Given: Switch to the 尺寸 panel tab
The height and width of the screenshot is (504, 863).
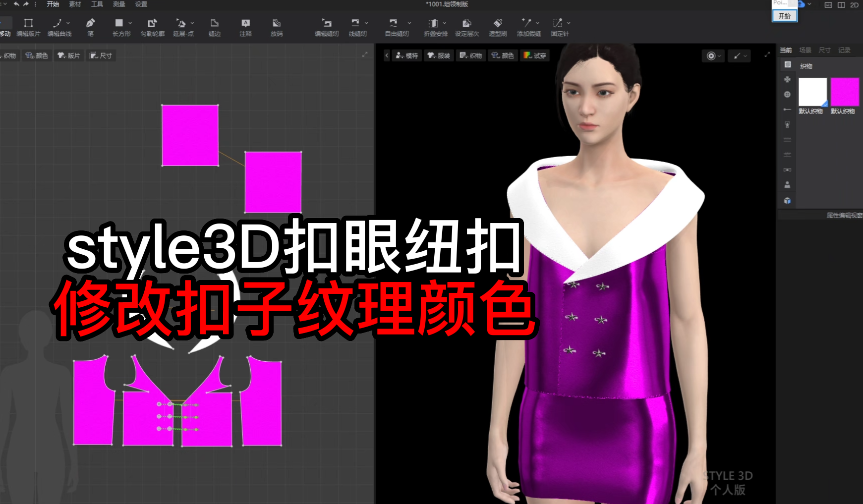Looking at the screenshot, I should pyautogui.click(x=824, y=50).
